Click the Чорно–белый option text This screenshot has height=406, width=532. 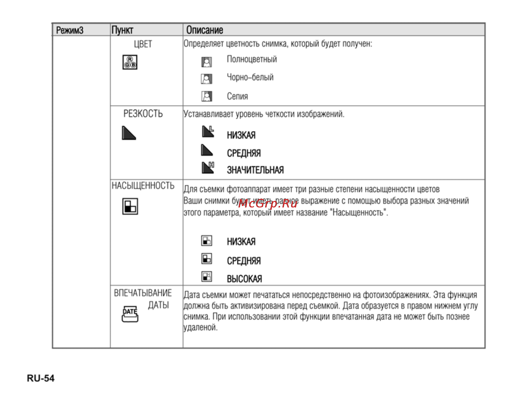point(250,77)
